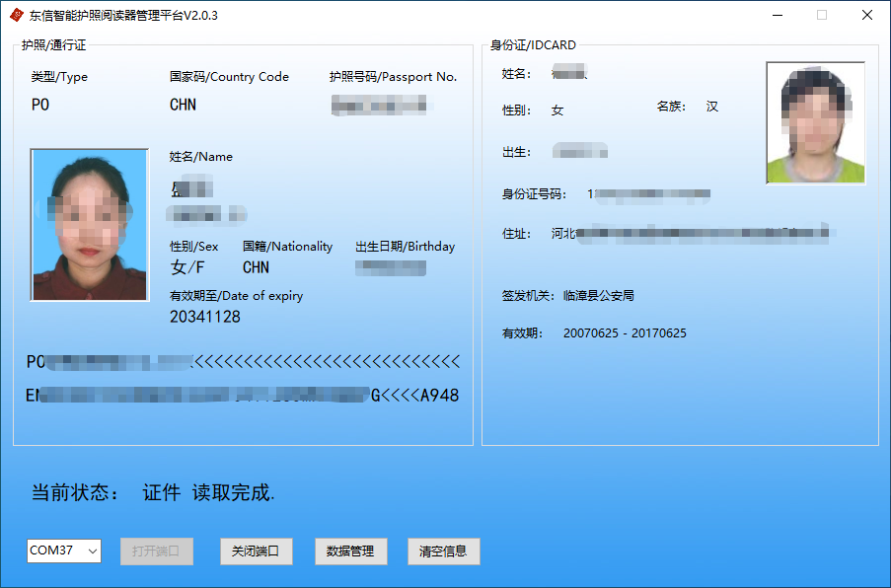Screen dimensions: 891x588
Task: Select COM37 from the port selector
Action: tap(54, 551)
